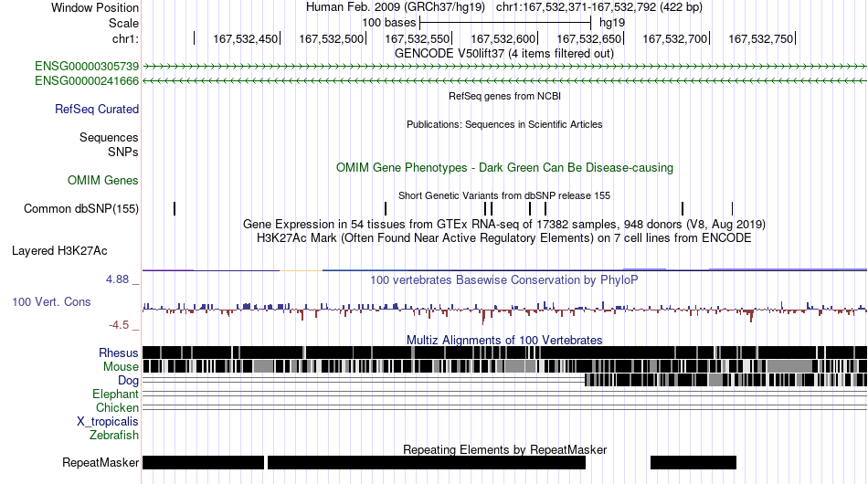
Task: Click the GTEx Gene Expression title
Action: (504, 224)
